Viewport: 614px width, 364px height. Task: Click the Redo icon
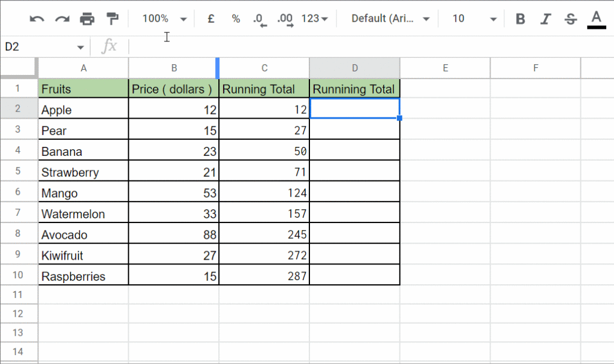(x=62, y=18)
